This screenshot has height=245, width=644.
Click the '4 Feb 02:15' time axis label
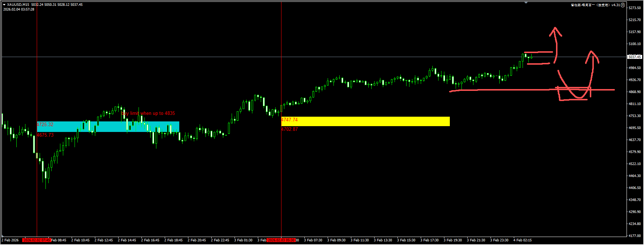coord(523,240)
